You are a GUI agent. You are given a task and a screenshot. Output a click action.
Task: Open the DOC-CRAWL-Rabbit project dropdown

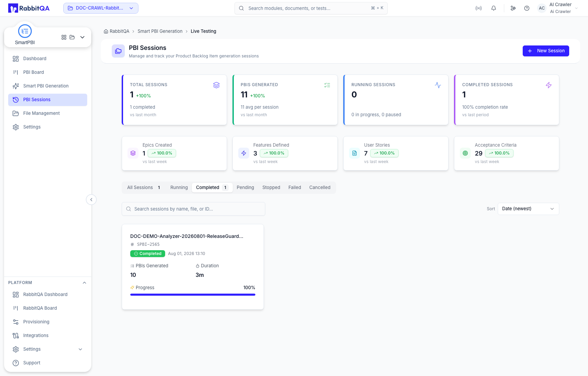pos(101,8)
